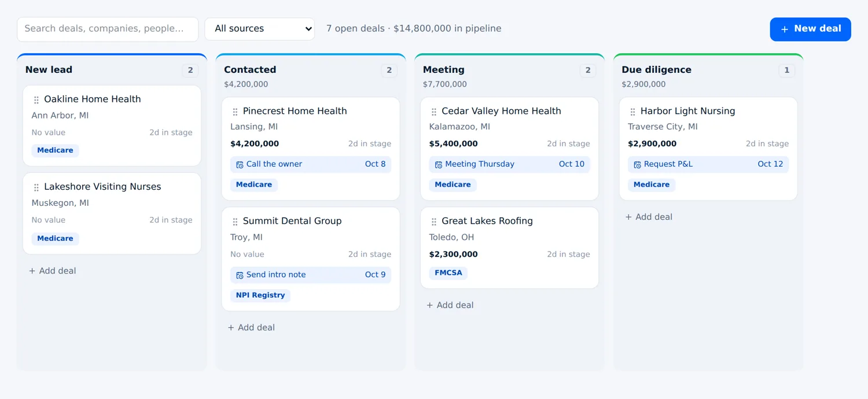Click the pipeline summary of 7 open deals

tap(414, 28)
